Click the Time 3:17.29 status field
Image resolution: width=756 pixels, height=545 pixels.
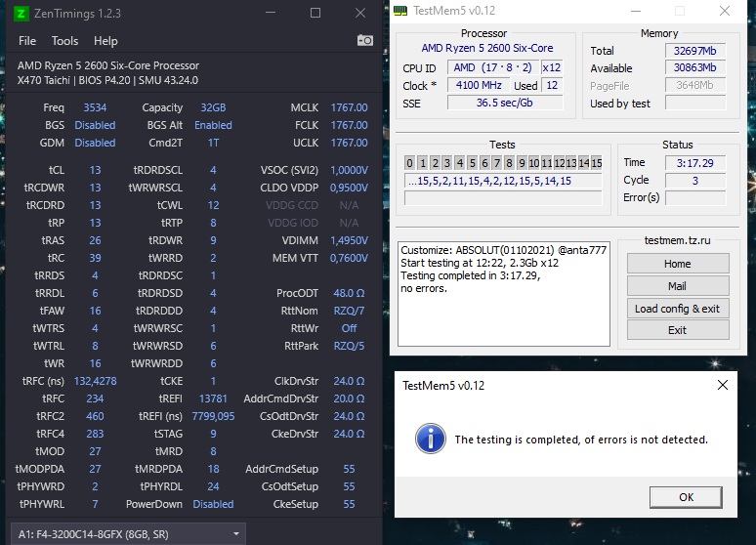coord(695,163)
